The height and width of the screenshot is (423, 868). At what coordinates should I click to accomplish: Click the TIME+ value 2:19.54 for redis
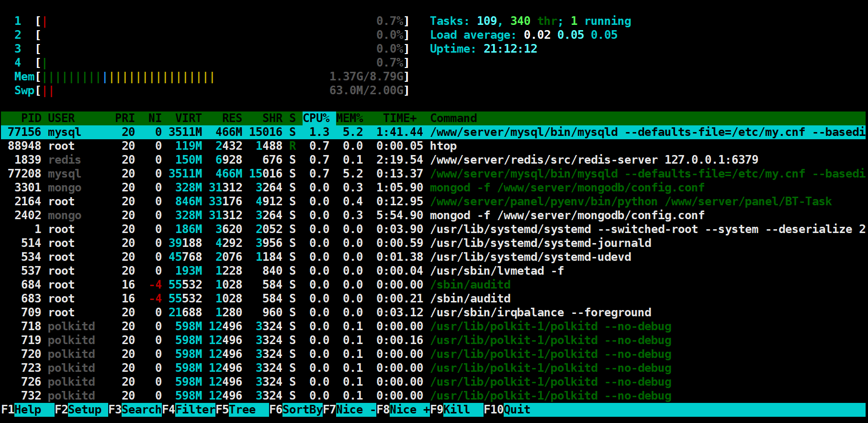pyautogui.click(x=400, y=160)
